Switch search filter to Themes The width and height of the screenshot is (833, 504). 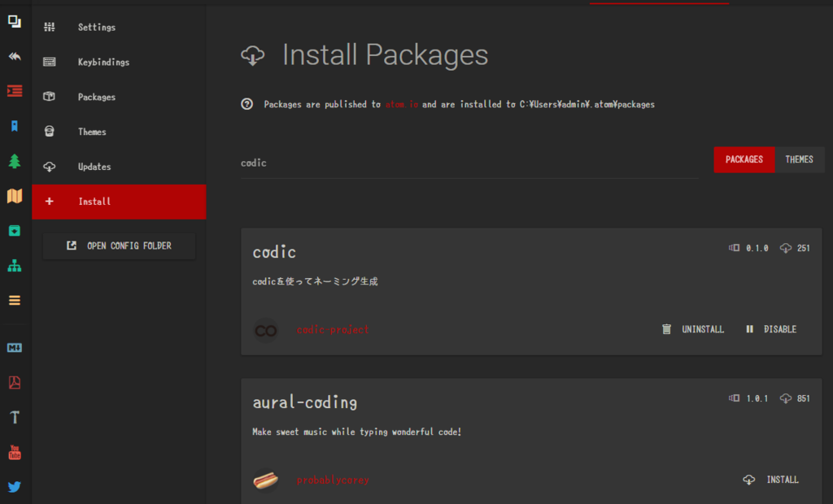[x=799, y=159]
